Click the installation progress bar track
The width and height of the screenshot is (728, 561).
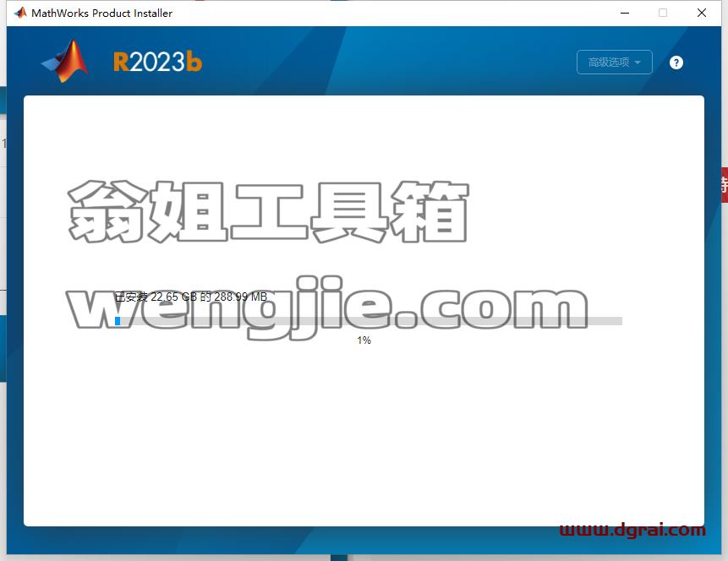click(368, 321)
